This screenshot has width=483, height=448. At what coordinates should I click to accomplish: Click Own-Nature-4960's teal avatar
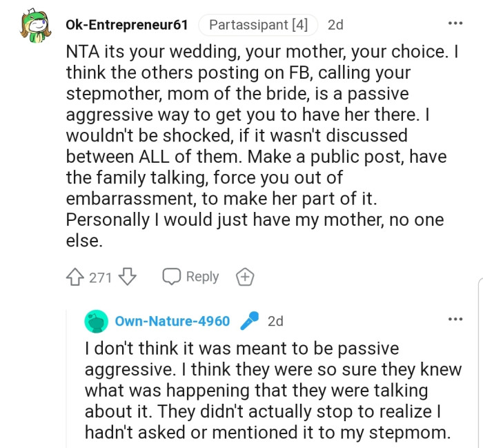coord(97,321)
